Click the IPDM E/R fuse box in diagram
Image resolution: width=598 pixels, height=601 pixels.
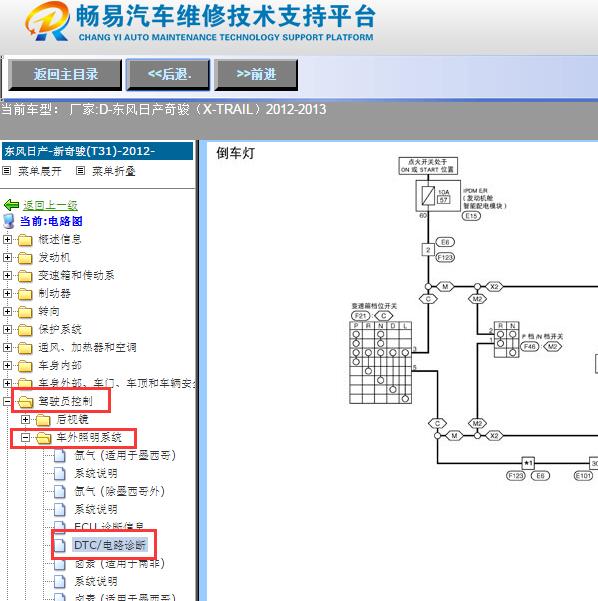(x=438, y=196)
